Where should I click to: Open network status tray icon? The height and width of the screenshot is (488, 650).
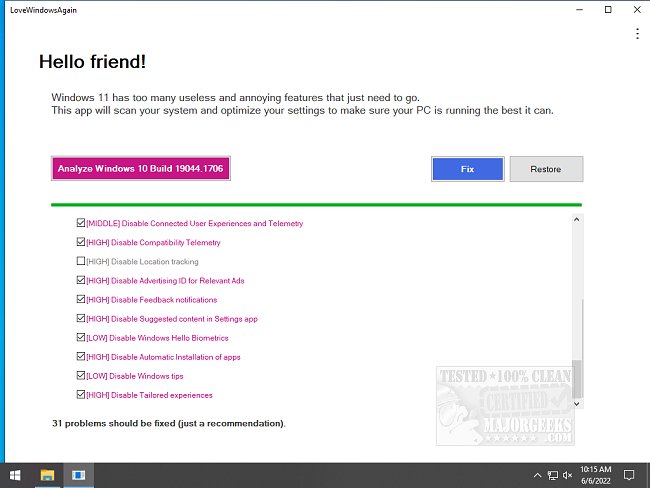(x=553, y=475)
